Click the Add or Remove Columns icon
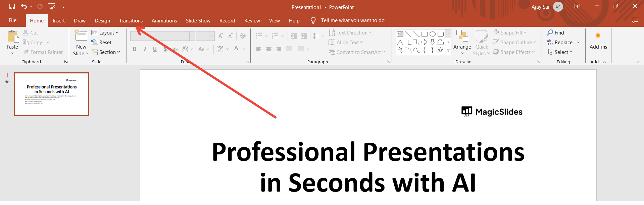The height and width of the screenshot is (205, 644). pyautogui.click(x=301, y=49)
